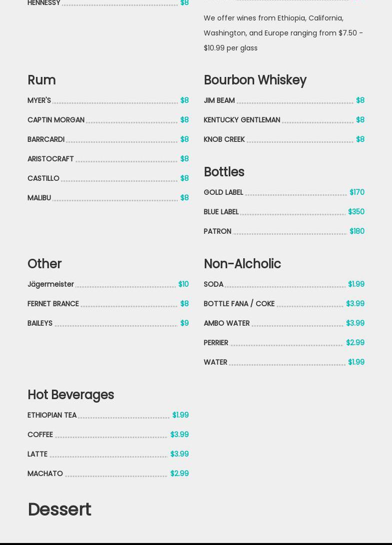392x545 pixels.
Task: Select the Malibu rum item
Action: click(x=39, y=198)
